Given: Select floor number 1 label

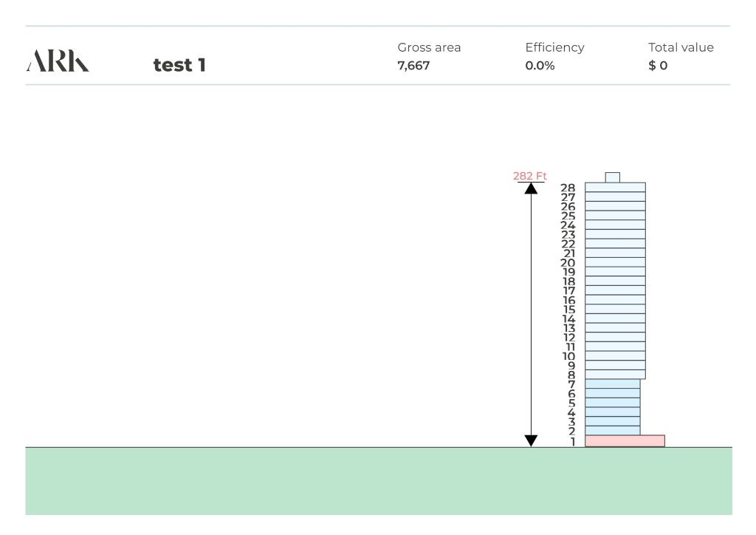Looking at the screenshot, I should point(572,442).
